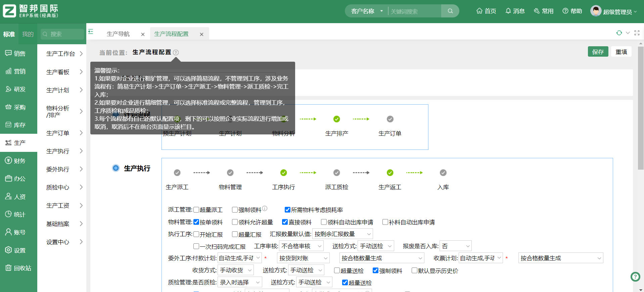Check 领料自动出库申请 checkbox
The image size is (644, 292).
[324, 222]
